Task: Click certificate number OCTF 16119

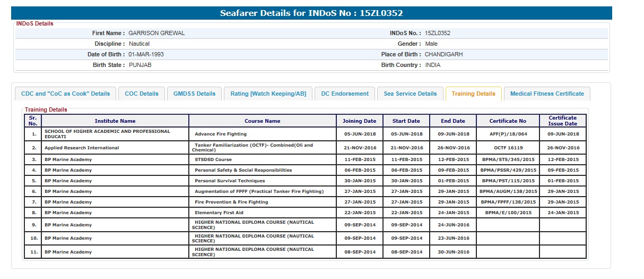Action: point(508,148)
